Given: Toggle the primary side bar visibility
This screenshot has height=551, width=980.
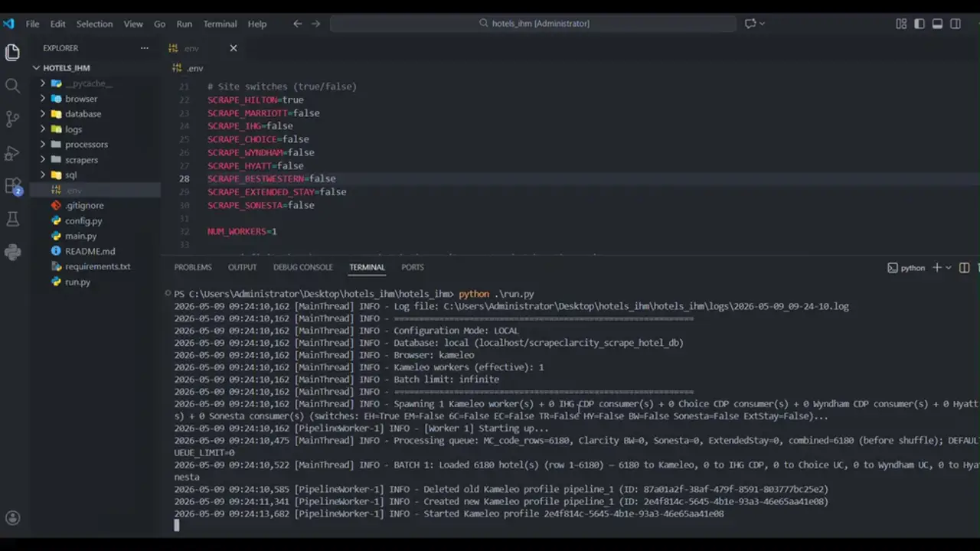Looking at the screenshot, I should 920,24.
